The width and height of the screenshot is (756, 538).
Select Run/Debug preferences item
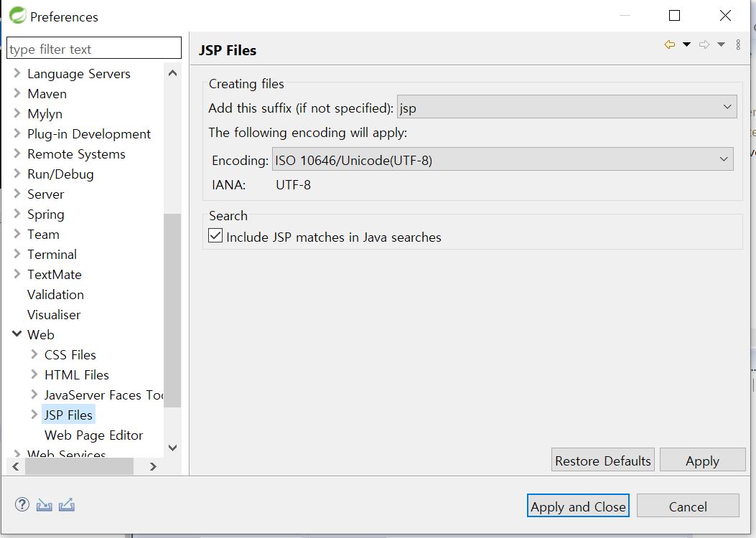tap(60, 174)
